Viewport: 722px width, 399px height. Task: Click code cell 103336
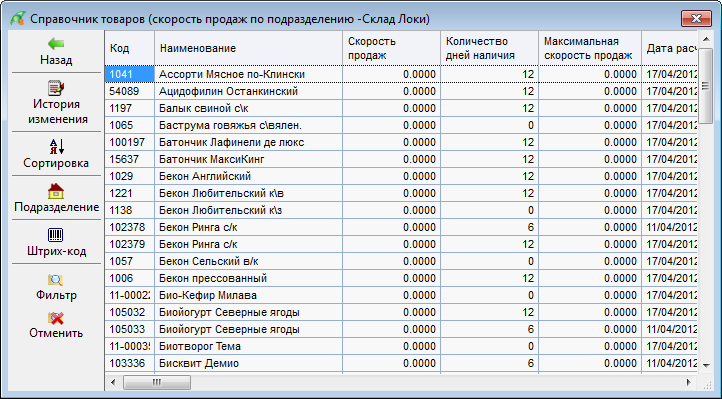click(130, 364)
